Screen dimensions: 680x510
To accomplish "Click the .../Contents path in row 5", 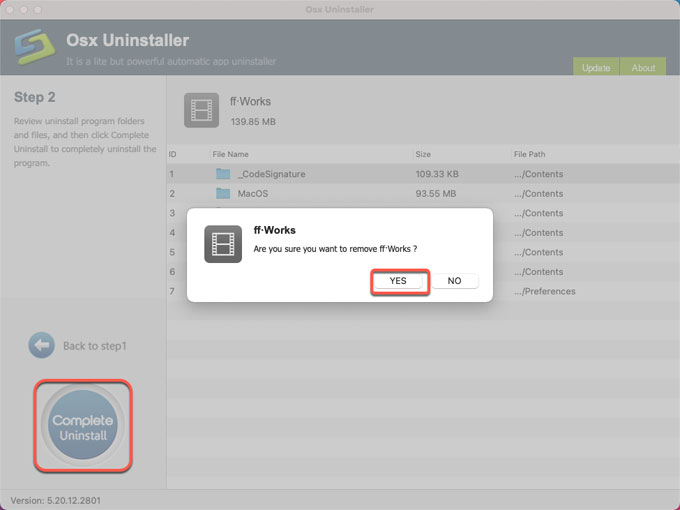I will click(x=539, y=252).
